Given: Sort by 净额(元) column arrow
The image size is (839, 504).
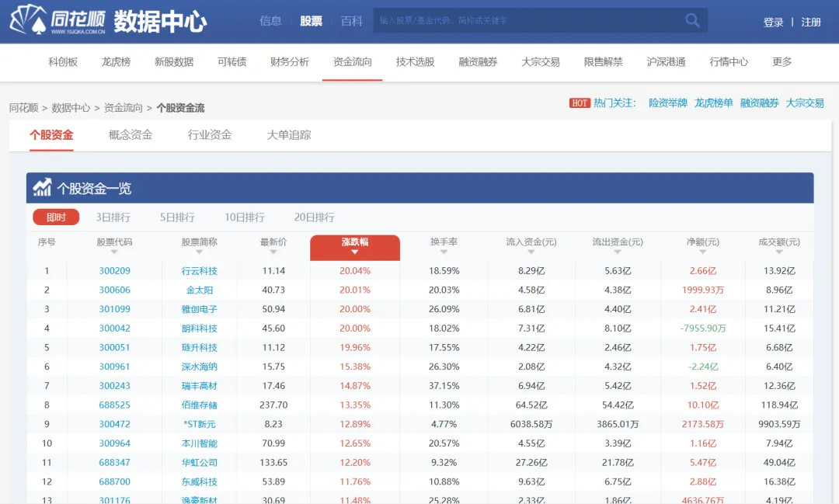Looking at the screenshot, I should 702,252.
